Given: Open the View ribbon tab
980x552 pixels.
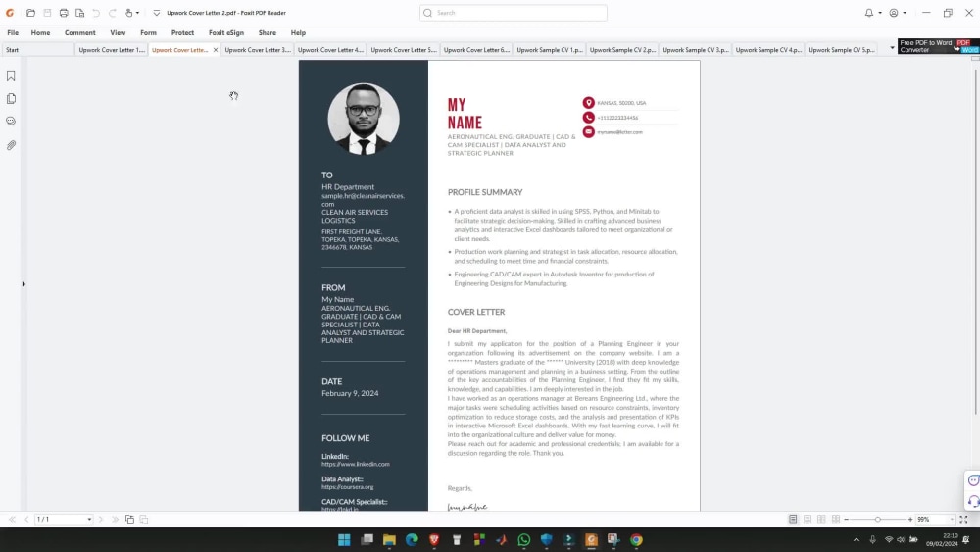Looking at the screenshot, I should (x=118, y=32).
